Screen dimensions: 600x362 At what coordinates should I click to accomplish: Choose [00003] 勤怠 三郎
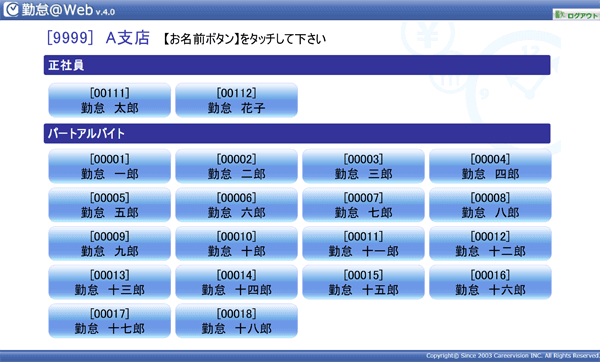pos(364,166)
